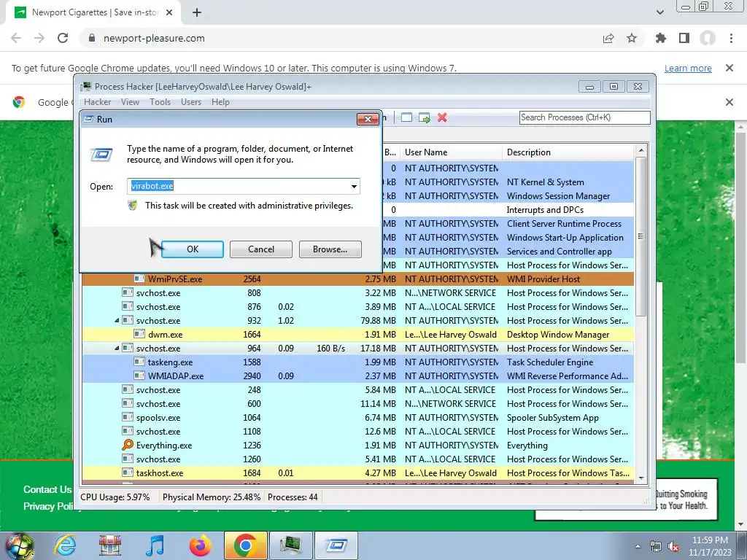Click the red X terminate icon in toolbar
The width and height of the screenshot is (747, 560).
(x=442, y=117)
